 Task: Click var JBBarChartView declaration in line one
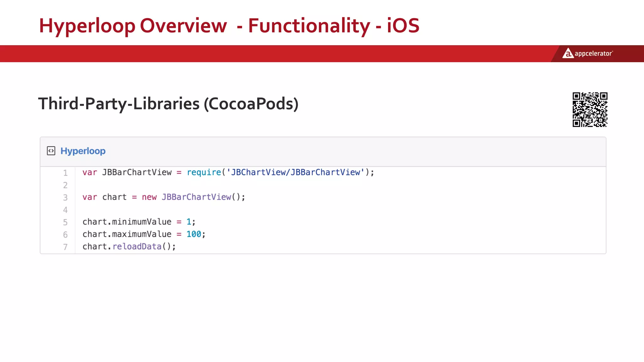(127, 172)
